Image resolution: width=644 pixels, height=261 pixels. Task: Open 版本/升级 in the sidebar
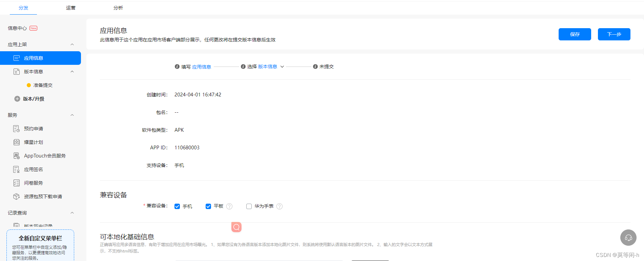[x=34, y=99]
